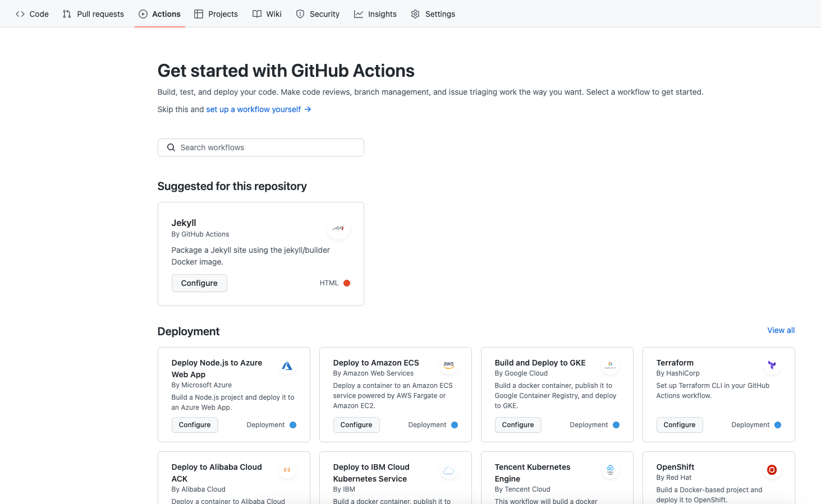Click the Alibaba Cloud ACK logo
The height and width of the screenshot is (504, 821).
pos(287,470)
